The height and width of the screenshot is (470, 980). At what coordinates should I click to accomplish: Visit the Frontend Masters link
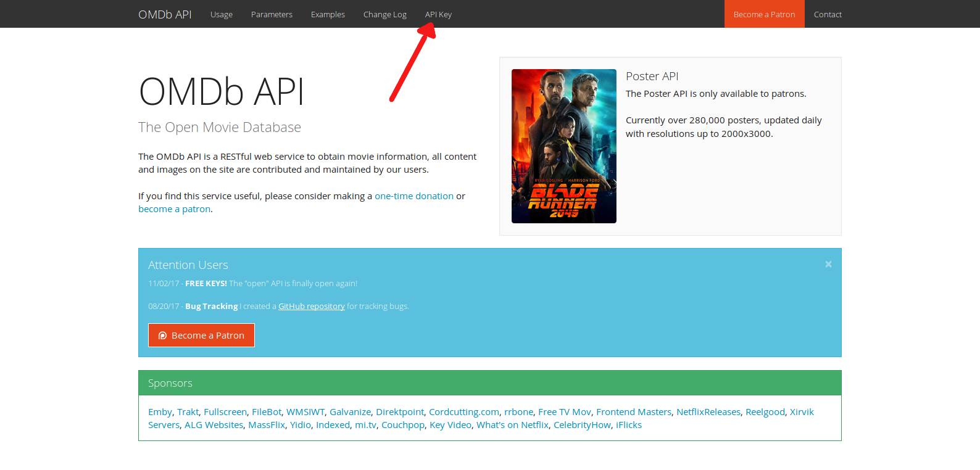(x=634, y=412)
